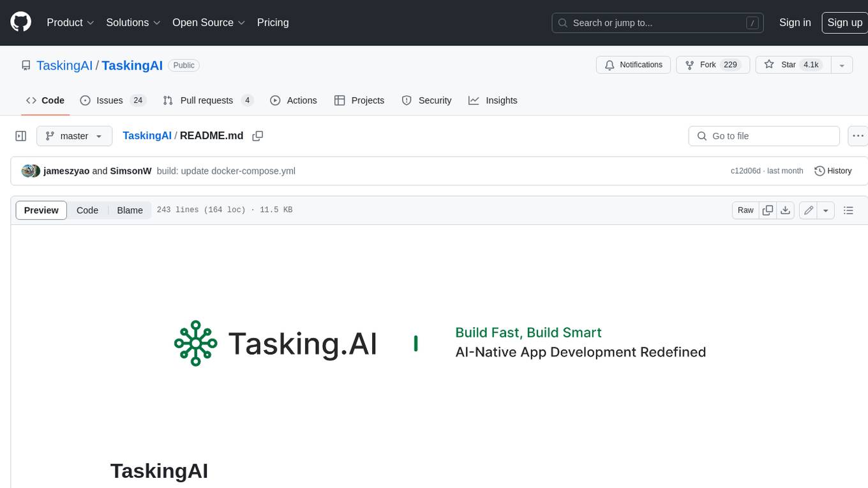Open the Pricing page
This screenshot has height=488, width=868.
pos(273,22)
